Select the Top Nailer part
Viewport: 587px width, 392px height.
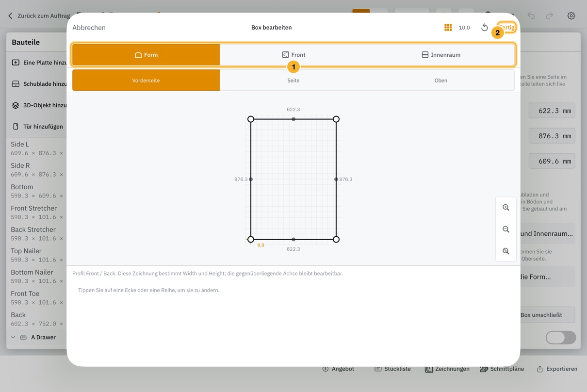[37, 255]
